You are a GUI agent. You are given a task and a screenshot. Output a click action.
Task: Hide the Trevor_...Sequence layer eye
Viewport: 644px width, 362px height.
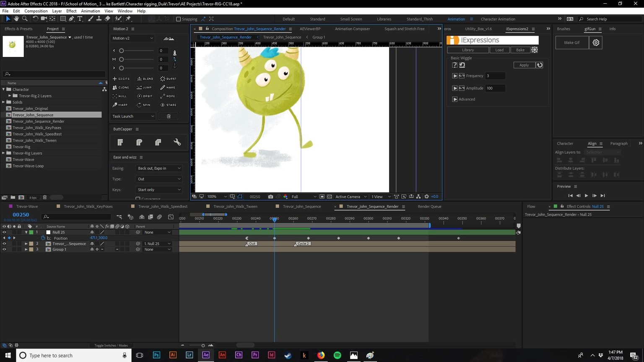4,243
